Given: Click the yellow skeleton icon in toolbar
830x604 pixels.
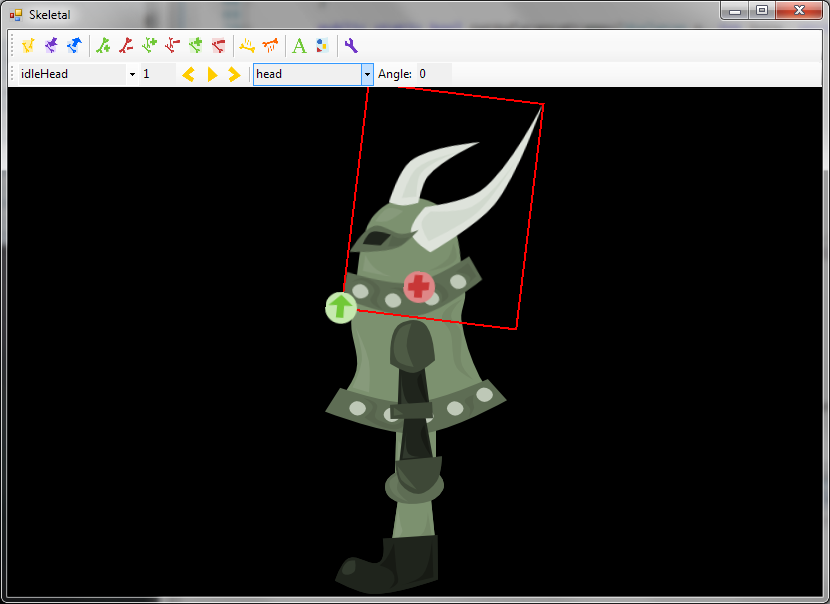Looking at the screenshot, I should pos(27,45).
